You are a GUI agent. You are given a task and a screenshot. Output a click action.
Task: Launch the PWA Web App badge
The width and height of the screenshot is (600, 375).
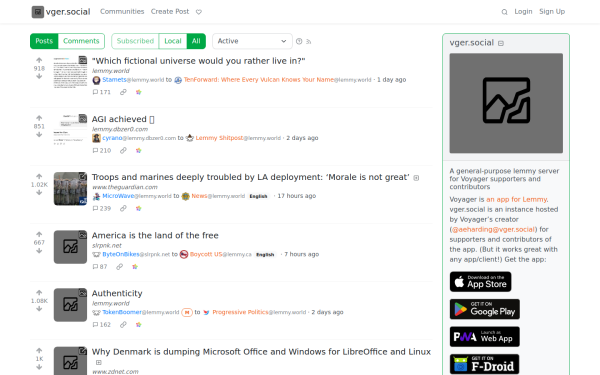tap(484, 337)
